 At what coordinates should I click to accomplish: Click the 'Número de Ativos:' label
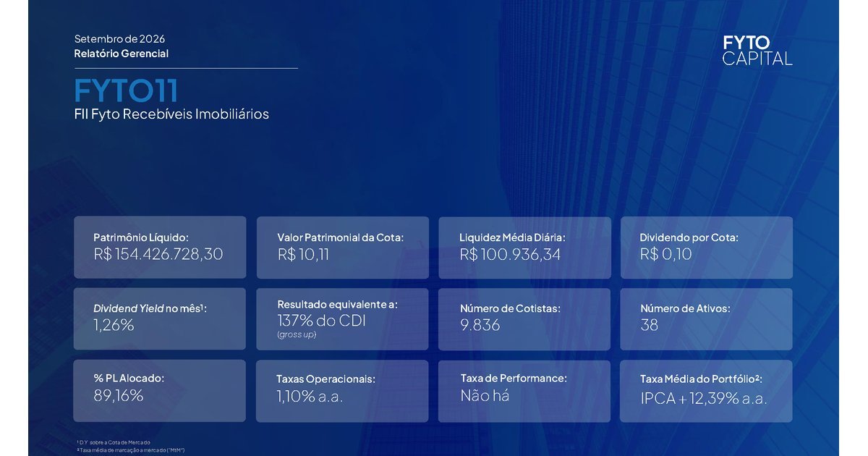685,308
